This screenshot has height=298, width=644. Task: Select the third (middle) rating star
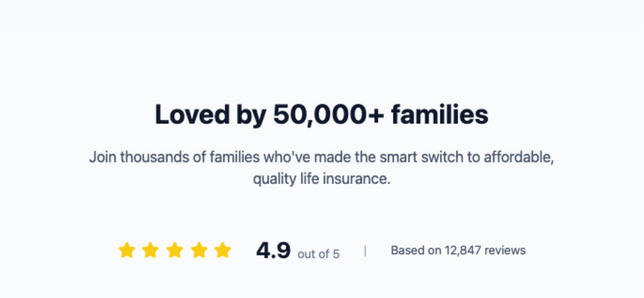click(x=175, y=250)
